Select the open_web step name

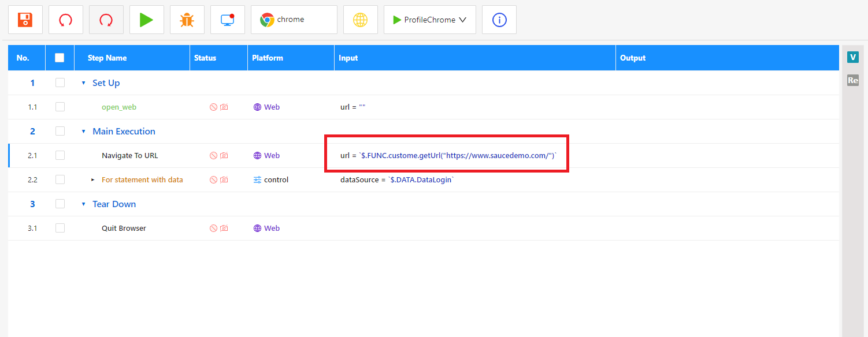tap(119, 107)
